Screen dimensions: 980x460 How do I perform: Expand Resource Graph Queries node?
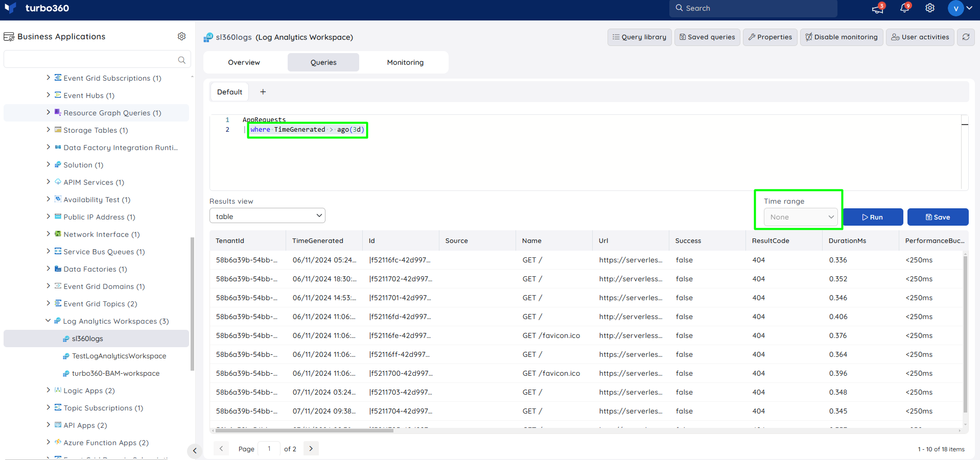pyautogui.click(x=48, y=112)
